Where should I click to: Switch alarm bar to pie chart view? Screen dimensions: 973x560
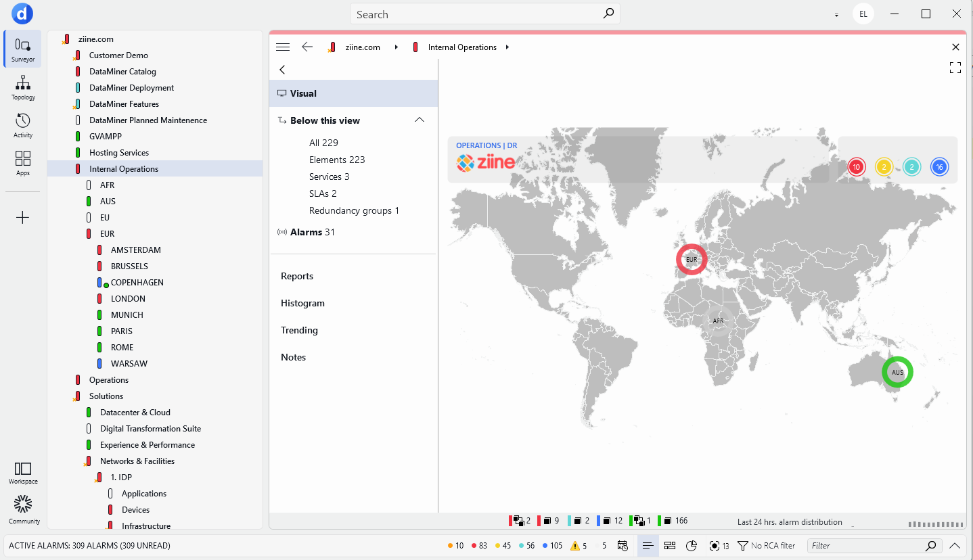(692, 546)
